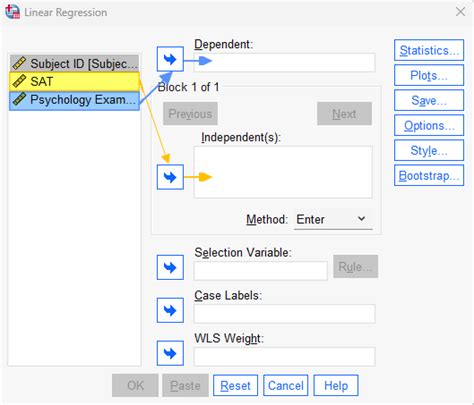Image resolution: width=474 pixels, height=405 pixels.
Task: Select the Psychology Exam variable
Action: click(x=74, y=100)
